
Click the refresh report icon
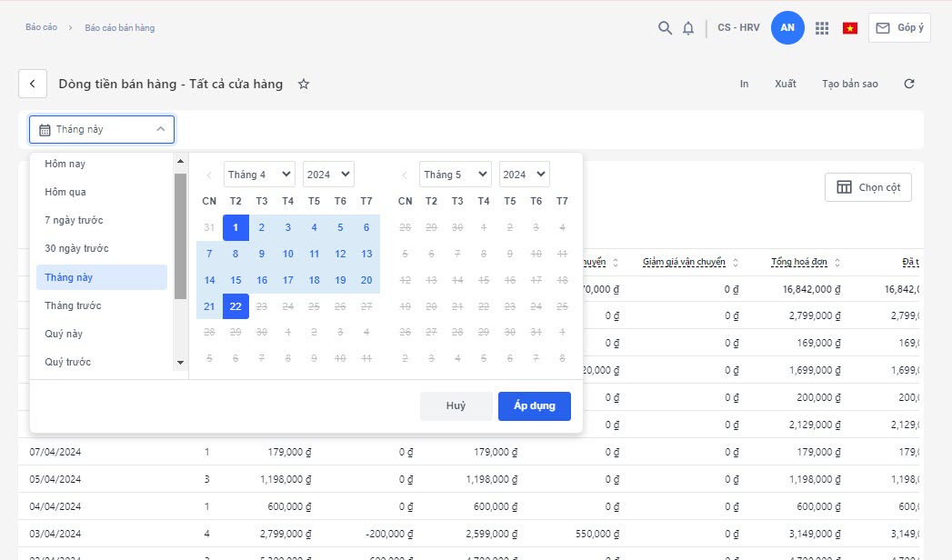(909, 84)
